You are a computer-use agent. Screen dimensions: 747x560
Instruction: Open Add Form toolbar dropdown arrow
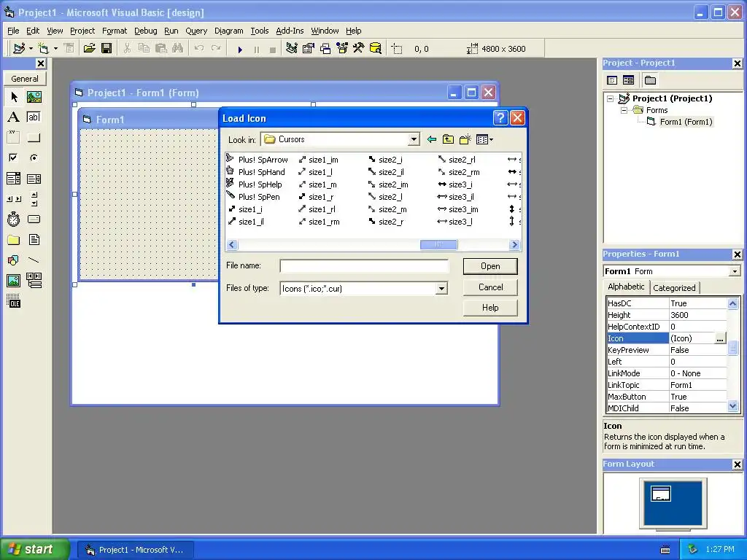55,48
